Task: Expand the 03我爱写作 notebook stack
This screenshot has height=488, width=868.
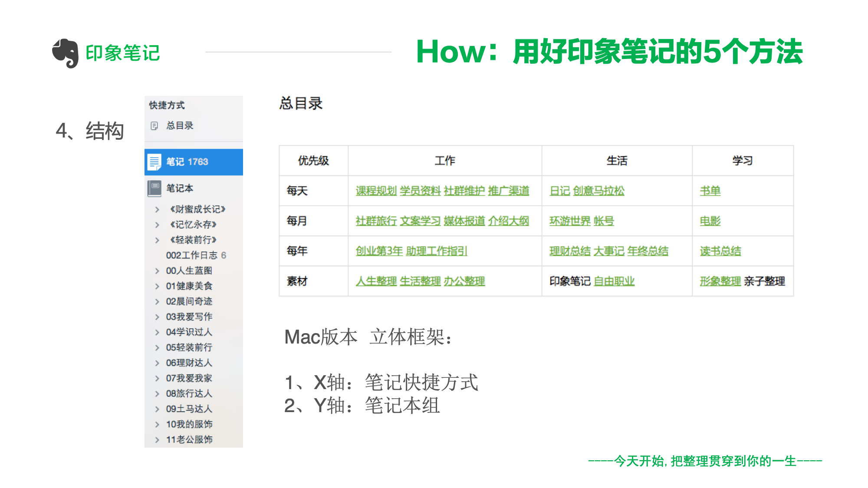Action: point(157,317)
